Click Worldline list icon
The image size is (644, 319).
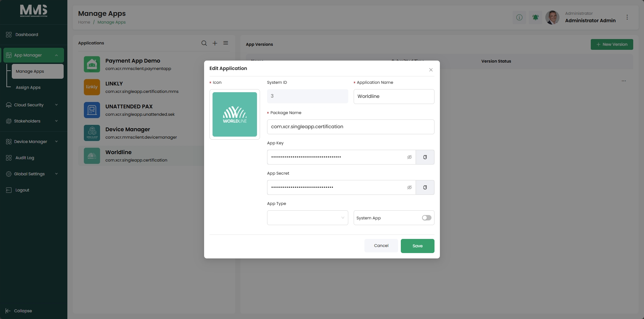[92, 156]
